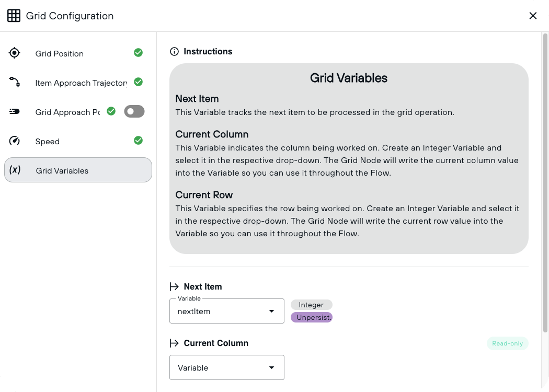The width and height of the screenshot is (549, 392).
Task: Open the nextItem variable dropdown
Action: pos(227,311)
